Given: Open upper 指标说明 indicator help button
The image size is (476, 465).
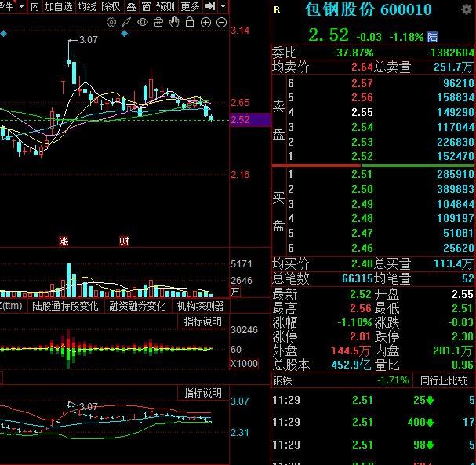Looking at the screenshot, I should click(203, 322).
